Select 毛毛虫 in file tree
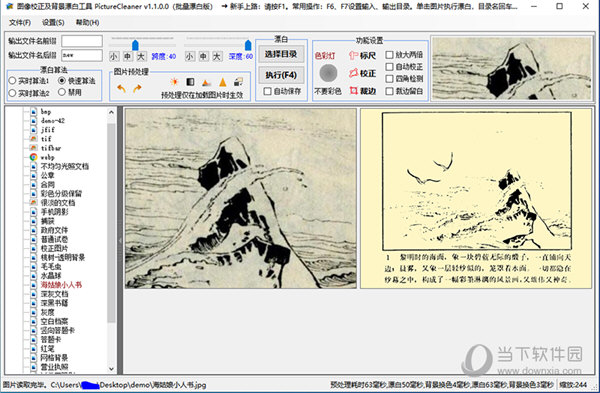This screenshot has width=600, height=393. point(51,266)
